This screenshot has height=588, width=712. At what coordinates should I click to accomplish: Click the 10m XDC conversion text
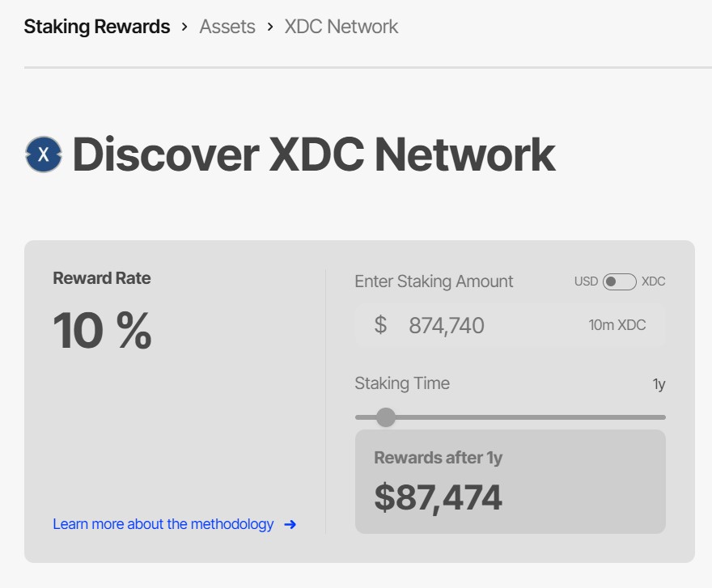point(617,325)
